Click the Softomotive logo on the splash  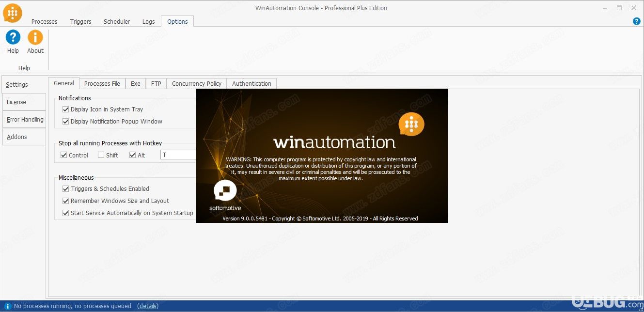pos(225,196)
